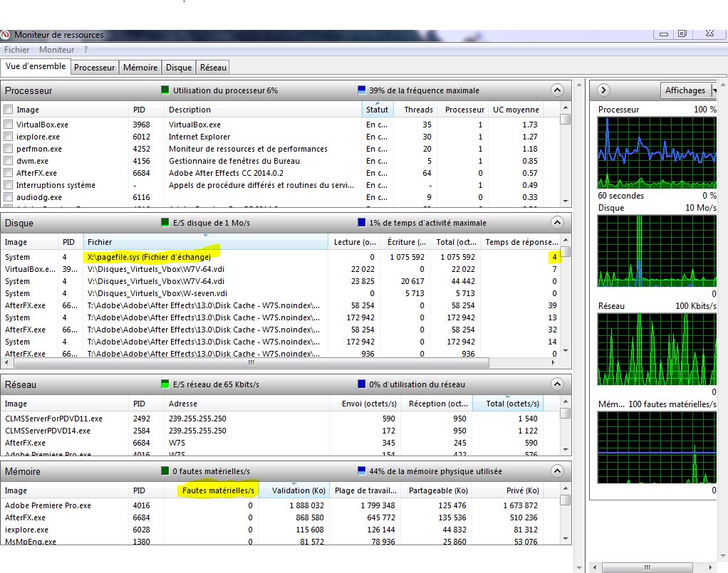Click the blue maximum frequency indicator square
Viewport: 728px width, 573px height.
(x=361, y=90)
